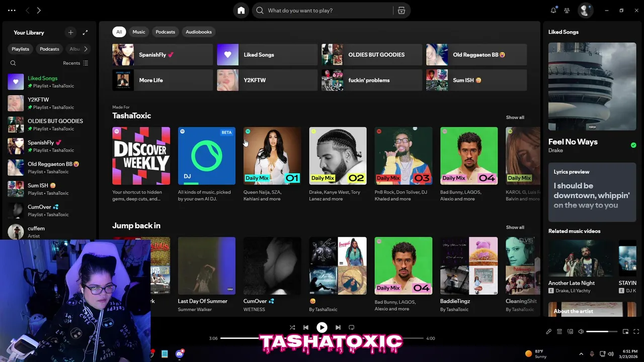This screenshot has width=644, height=362.
Task: Create a new playlist with plus icon
Action: point(70,33)
